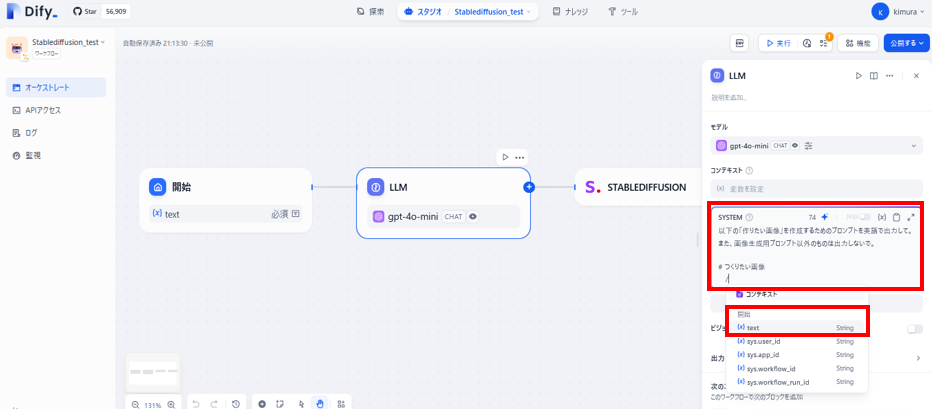932x409 pixels.
Task: Click the 変数を設定 context field
Action: [x=817, y=188]
